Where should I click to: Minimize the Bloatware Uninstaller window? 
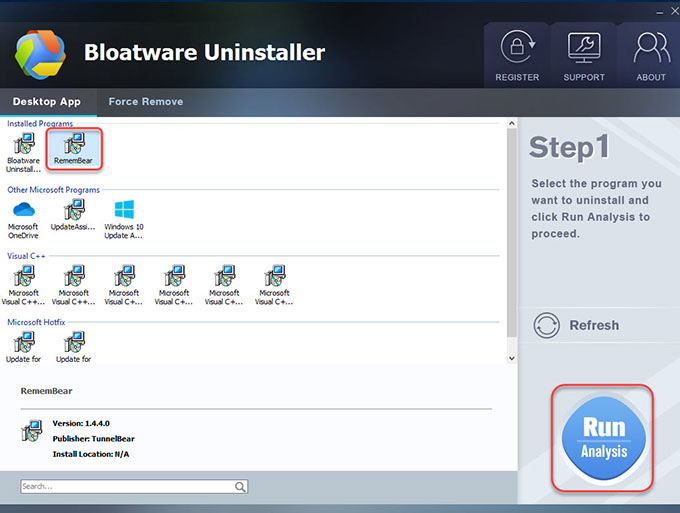point(660,13)
